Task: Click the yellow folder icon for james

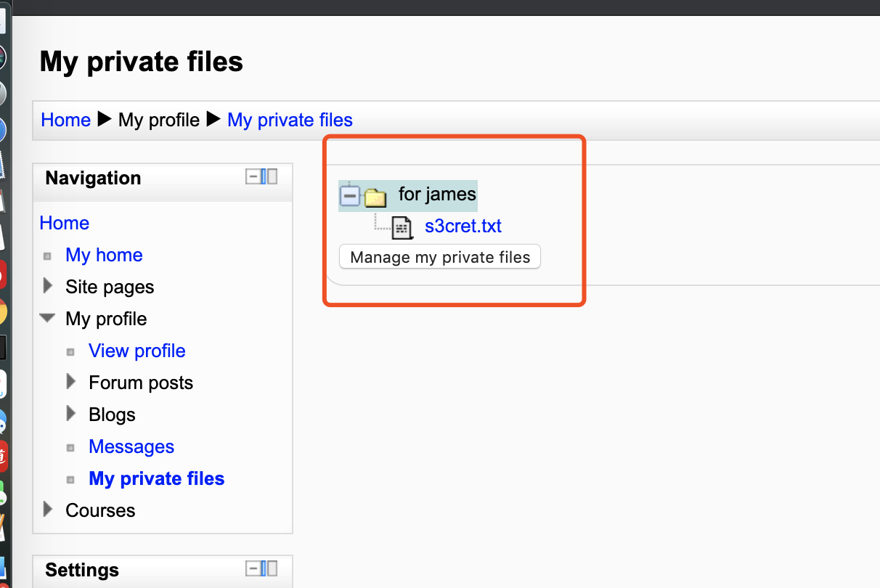Action: coord(375,196)
